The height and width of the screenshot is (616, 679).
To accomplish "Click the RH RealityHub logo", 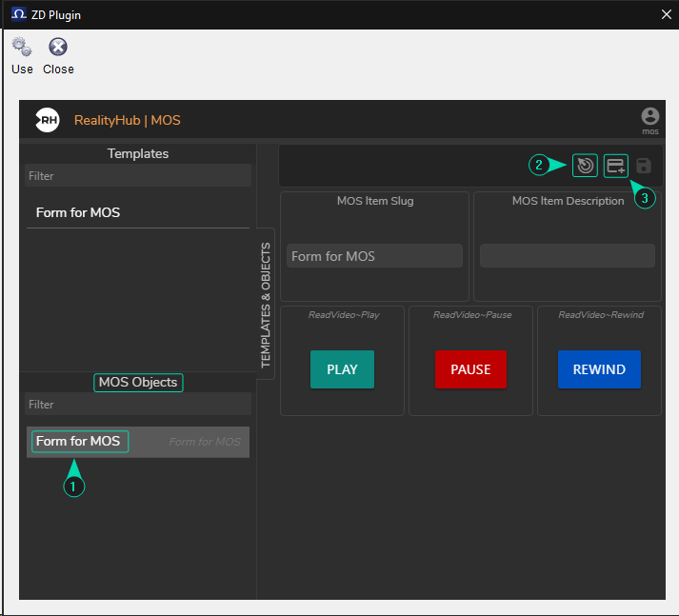I will pos(47,121).
